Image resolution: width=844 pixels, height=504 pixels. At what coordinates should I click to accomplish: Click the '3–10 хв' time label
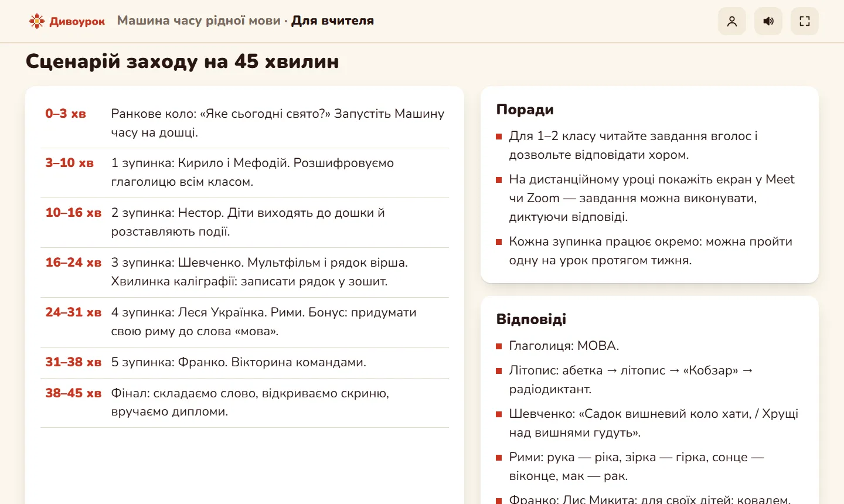[70, 163]
